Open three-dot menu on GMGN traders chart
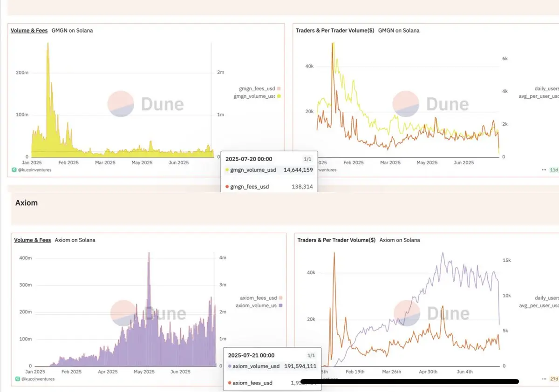This screenshot has width=559, height=392. (544, 170)
